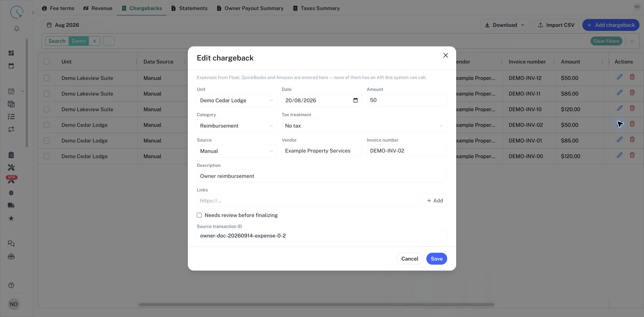Select second Demo Lakeview Suite row checkbox
This screenshot has height=317, width=644.
pyautogui.click(x=47, y=93)
